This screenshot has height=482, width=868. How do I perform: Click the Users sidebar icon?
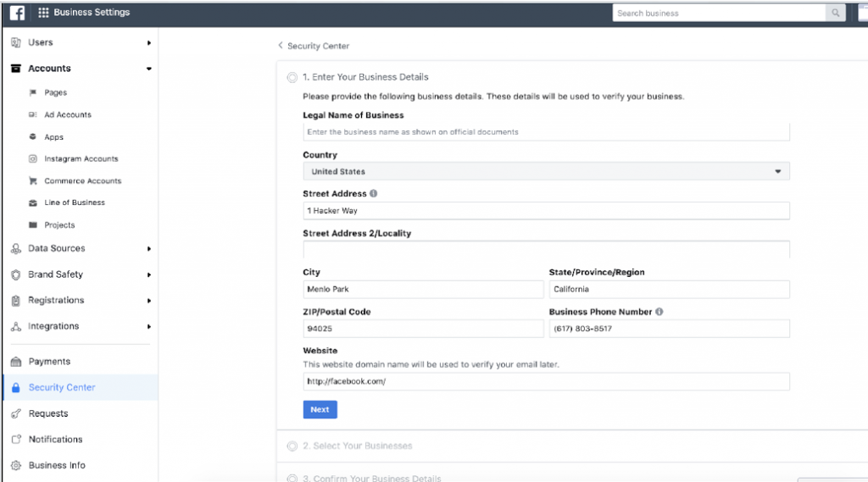pos(16,42)
